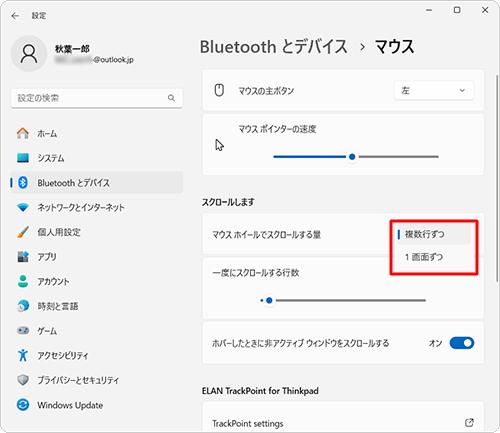The width and height of the screenshot is (500, 433).
Task: Open 個人用設定 category
Action: tap(97, 232)
